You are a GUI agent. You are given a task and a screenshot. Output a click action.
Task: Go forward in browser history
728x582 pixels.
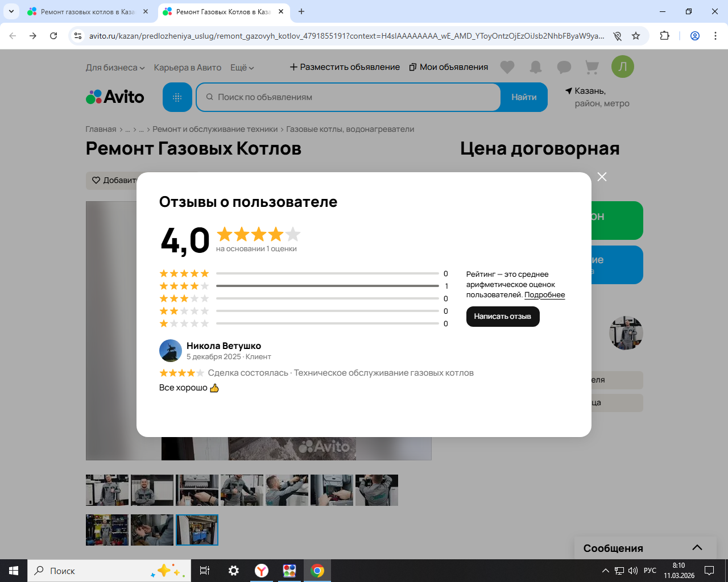click(33, 36)
